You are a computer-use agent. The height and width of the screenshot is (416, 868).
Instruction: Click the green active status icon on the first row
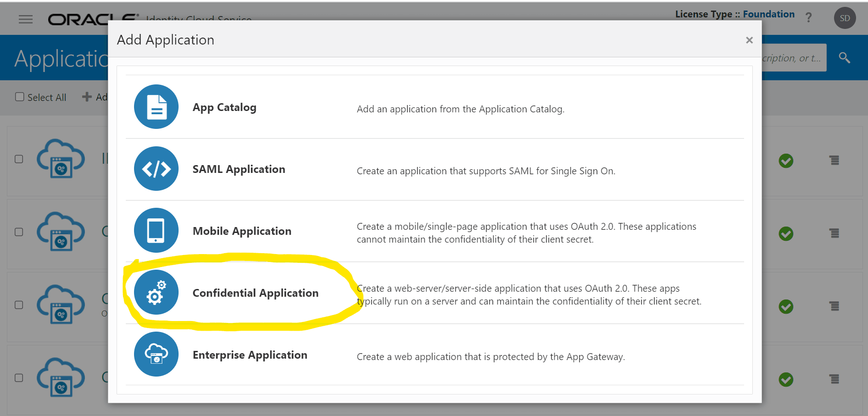(786, 161)
